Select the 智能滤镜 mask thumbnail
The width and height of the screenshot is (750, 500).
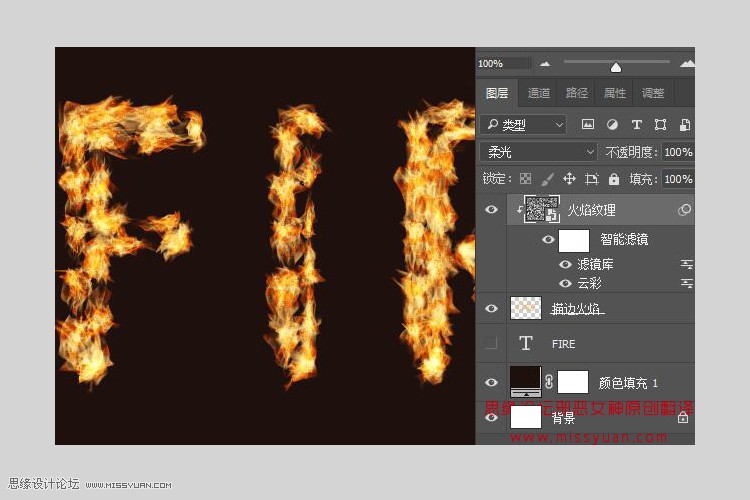click(x=574, y=240)
